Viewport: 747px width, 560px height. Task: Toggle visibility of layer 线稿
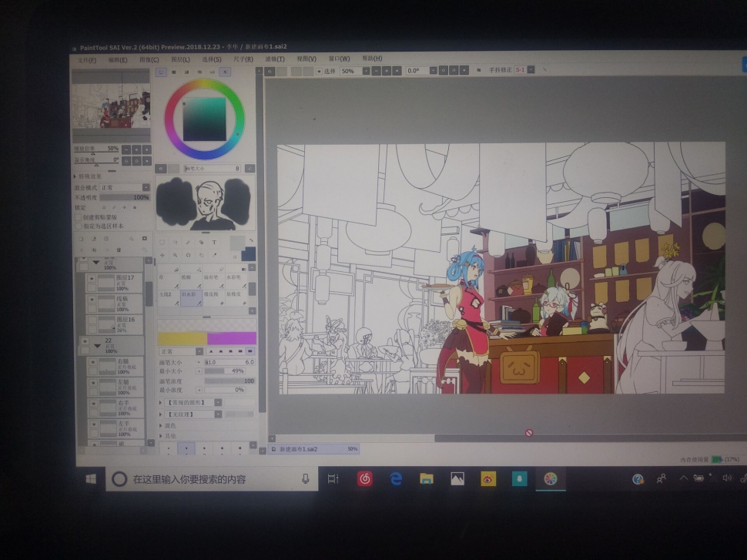[x=92, y=300]
